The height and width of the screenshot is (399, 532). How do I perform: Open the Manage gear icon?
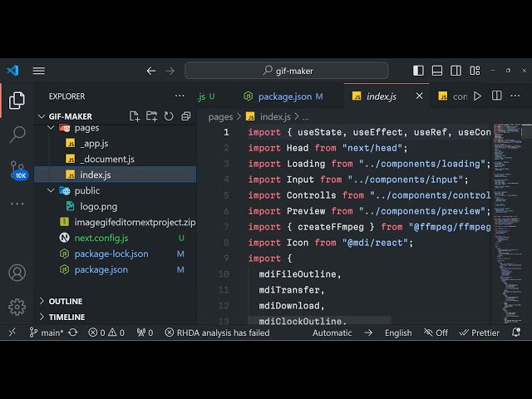click(x=17, y=307)
